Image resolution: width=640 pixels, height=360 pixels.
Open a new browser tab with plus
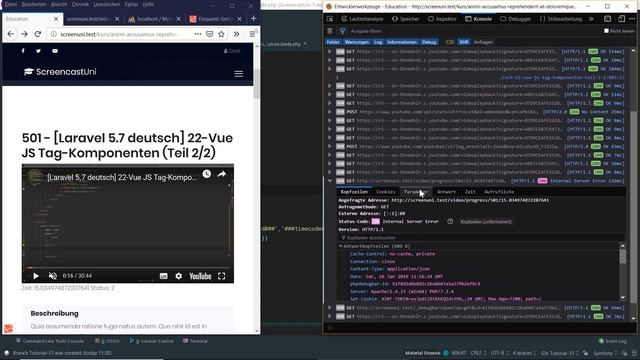tap(253, 18)
